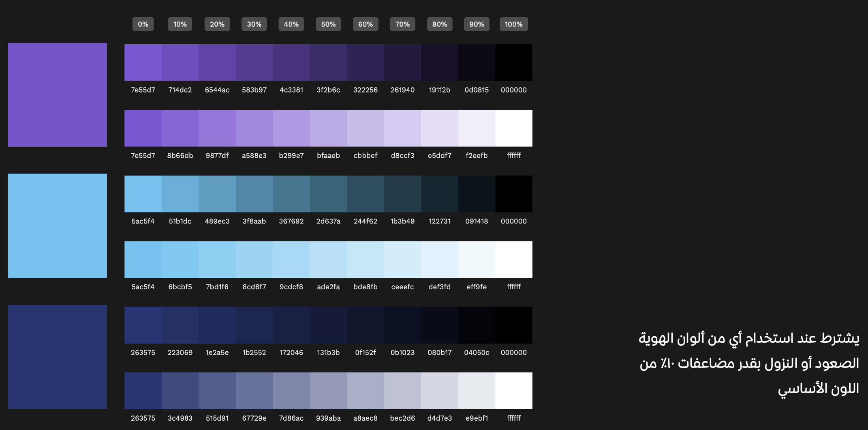868x430 pixels.
Task: Choose the blue shade swatch 367692
Action: tap(291, 194)
